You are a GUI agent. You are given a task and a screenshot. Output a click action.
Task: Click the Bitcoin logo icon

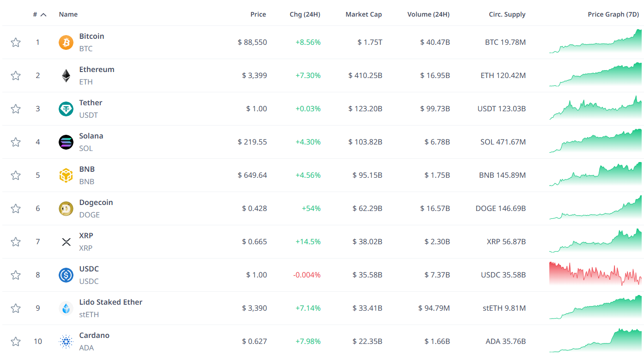coord(66,42)
